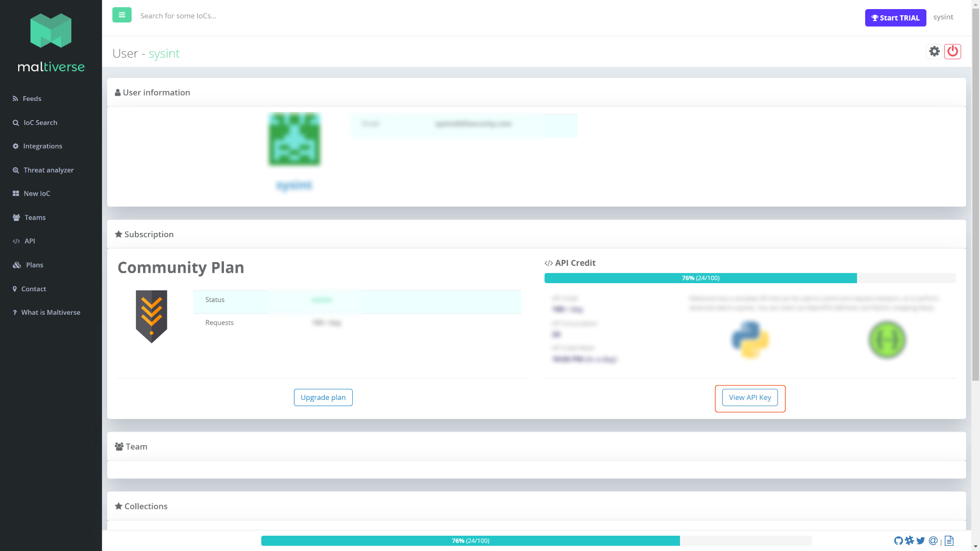Screen dimensions: 980x551
Task: Open the Slack footer icon
Action: point(909,540)
